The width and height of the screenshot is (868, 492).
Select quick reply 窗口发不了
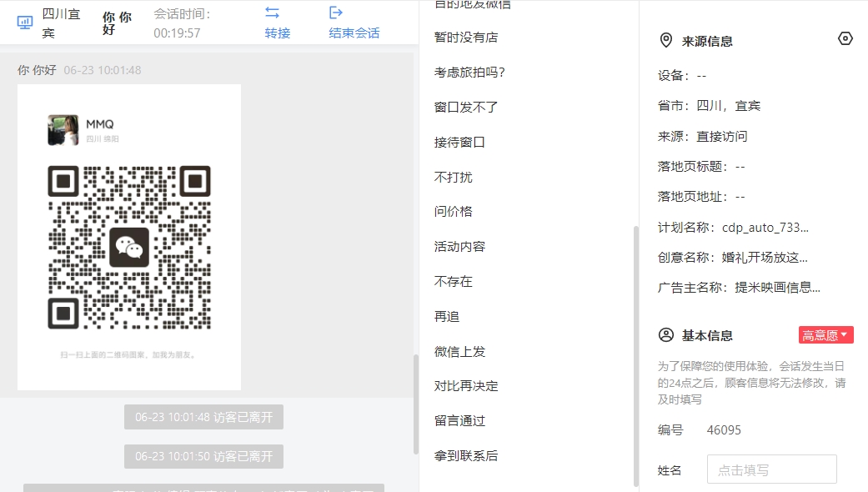pyautogui.click(x=466, y=108)
